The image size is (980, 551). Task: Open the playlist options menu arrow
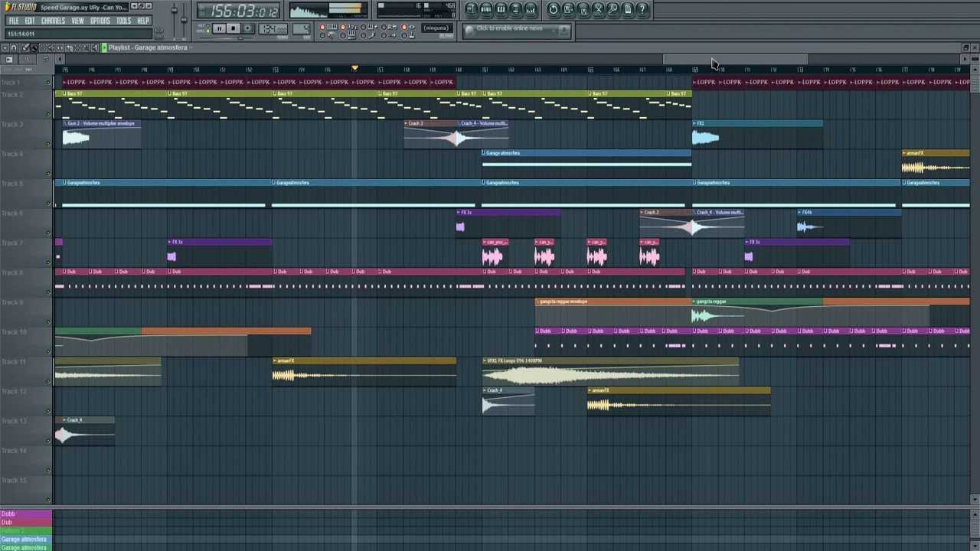[x=5, y=47]
